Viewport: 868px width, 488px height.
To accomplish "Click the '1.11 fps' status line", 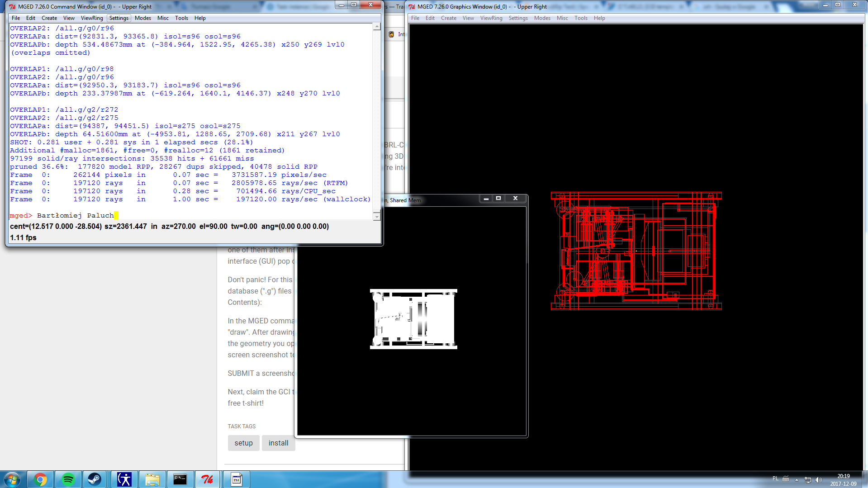I will (23, 238).
